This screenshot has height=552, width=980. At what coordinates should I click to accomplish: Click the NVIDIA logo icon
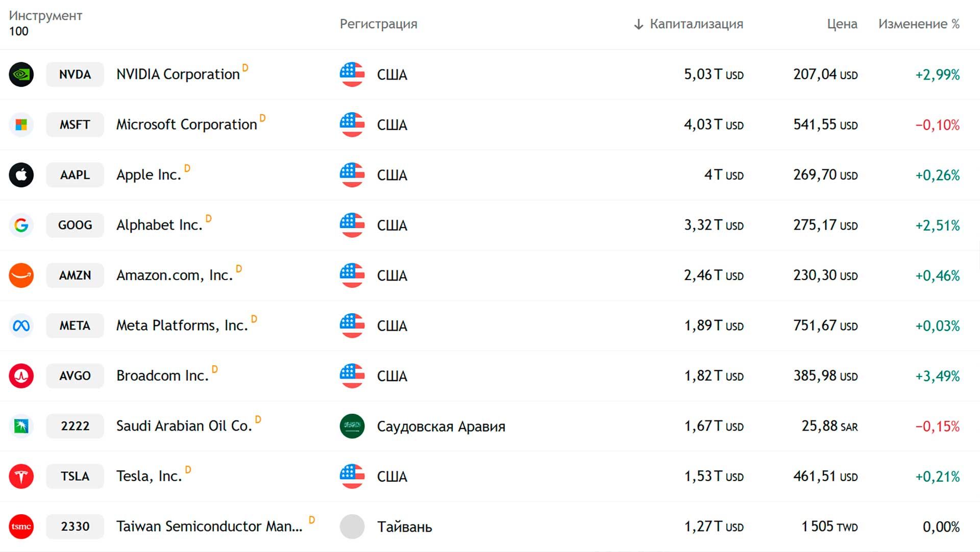[x=21, y=74]
